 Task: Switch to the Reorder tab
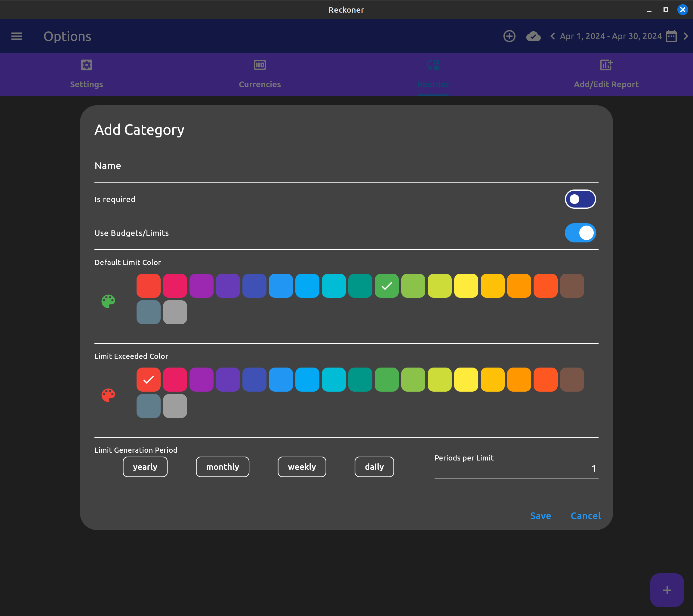433,74
